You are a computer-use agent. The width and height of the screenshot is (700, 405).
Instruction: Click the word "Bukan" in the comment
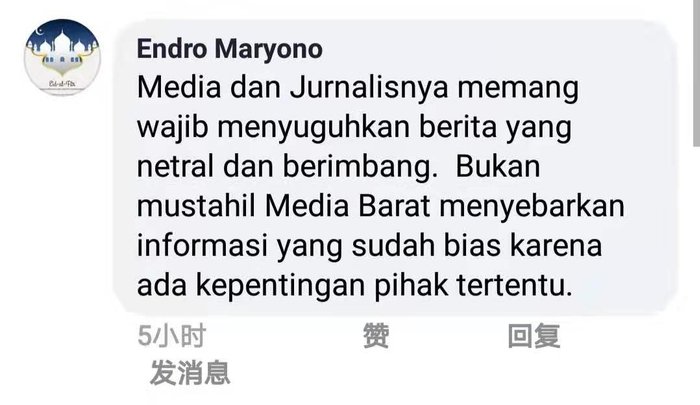(498, 167)
